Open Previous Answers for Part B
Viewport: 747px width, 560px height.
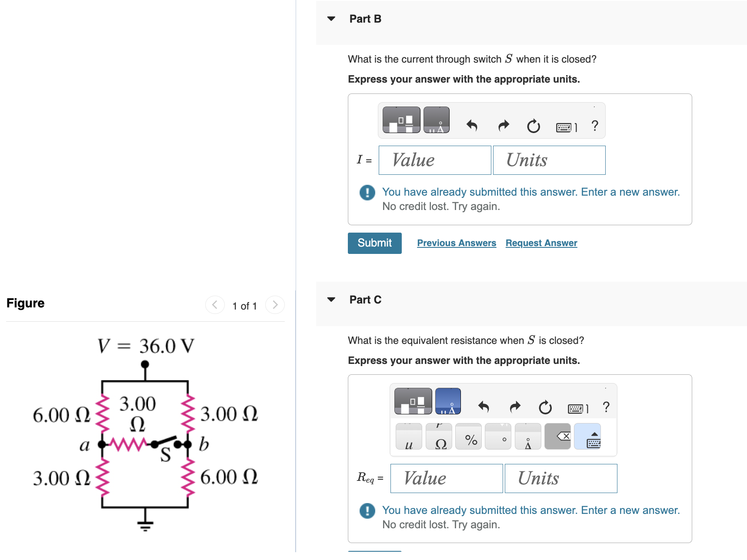tap(456, 243)
